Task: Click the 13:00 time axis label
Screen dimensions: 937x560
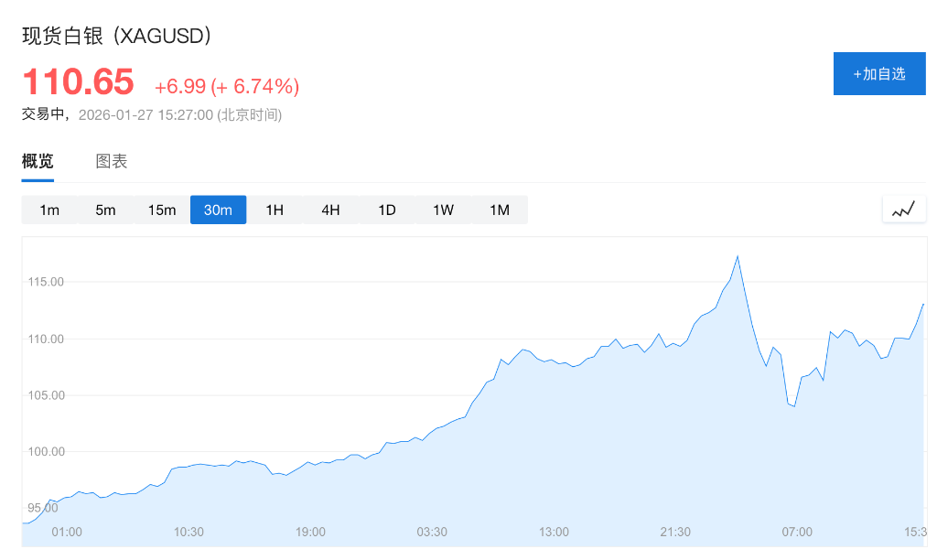Action: click(554, 532)
